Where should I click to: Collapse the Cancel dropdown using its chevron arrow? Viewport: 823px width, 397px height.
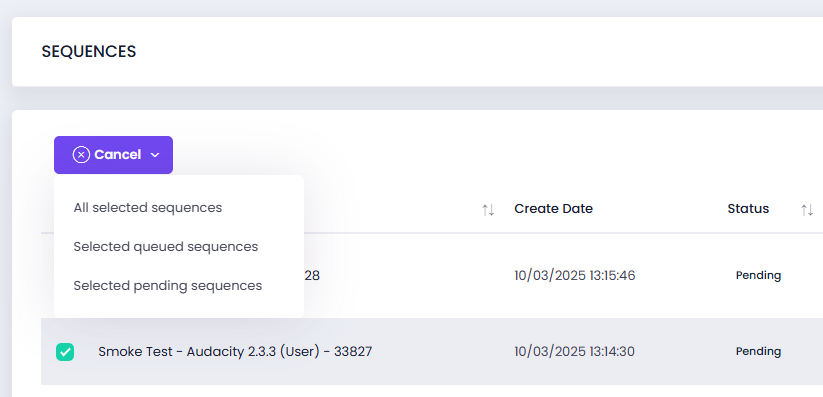coord(155,155)
